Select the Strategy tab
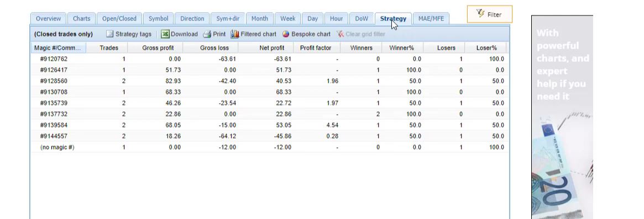Viewport: 644px width, 219px height. pyautogui.click(x=393, y=18)
